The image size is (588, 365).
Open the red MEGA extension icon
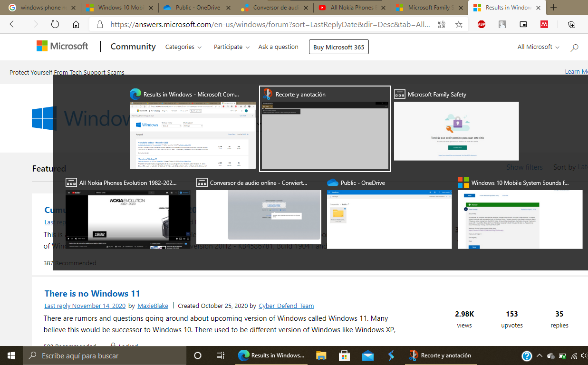pyautogui.click(x=544, y=25)
